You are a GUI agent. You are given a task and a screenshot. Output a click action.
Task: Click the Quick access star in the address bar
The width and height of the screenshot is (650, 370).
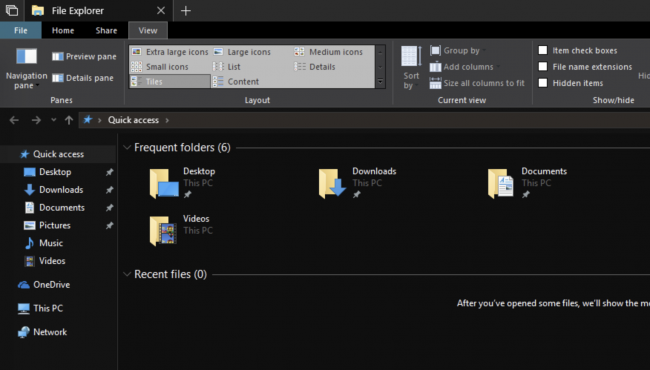87,120
